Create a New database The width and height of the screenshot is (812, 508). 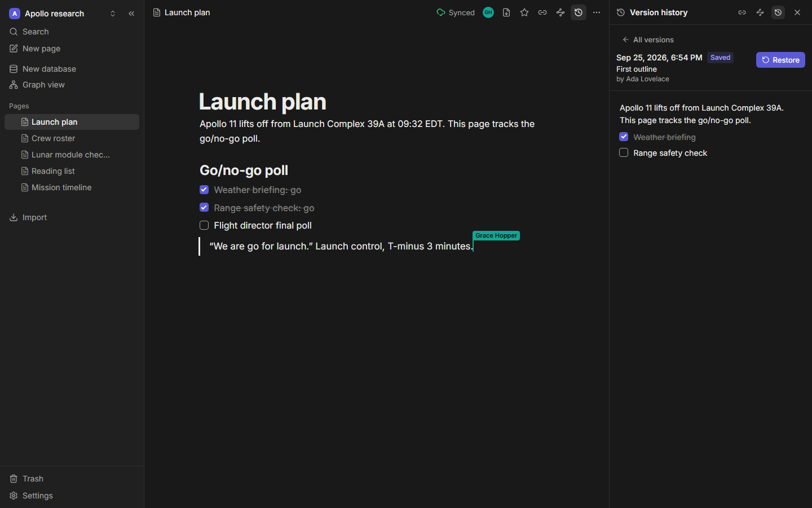(x=72, y=69)
